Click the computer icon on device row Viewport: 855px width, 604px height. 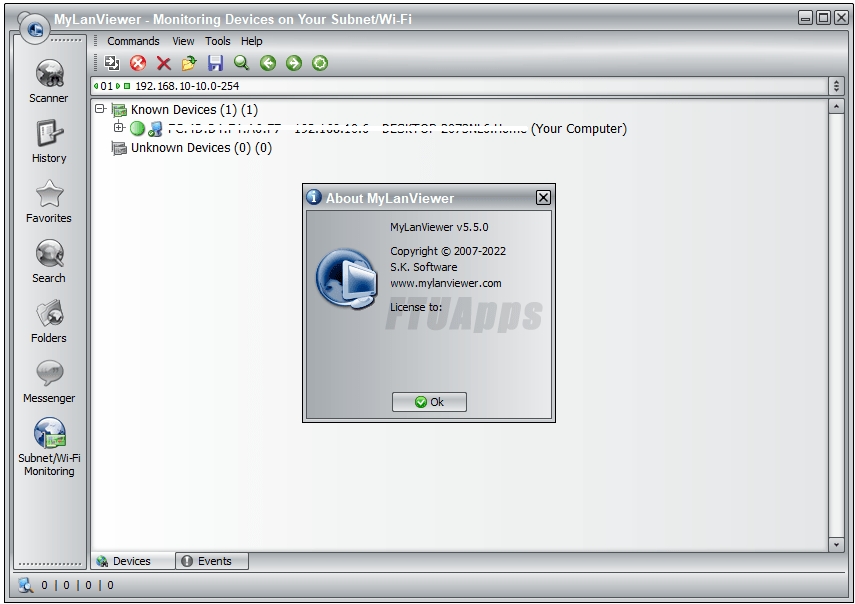tap(155, 129)
